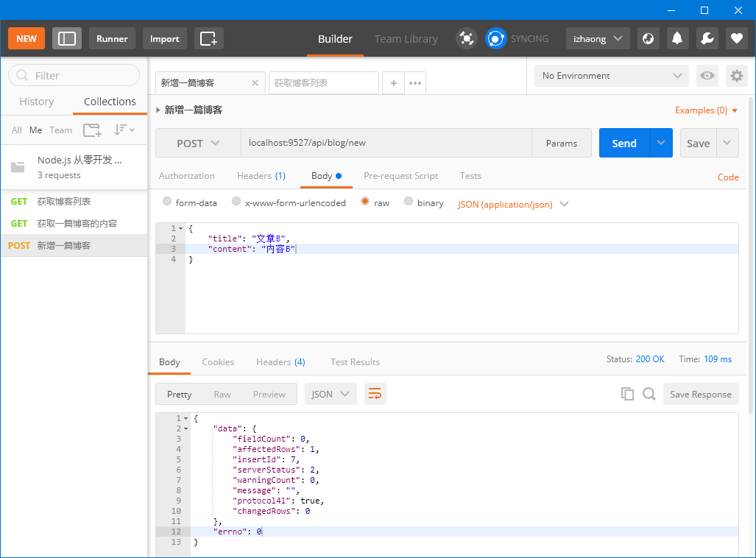Viewport: 756px width, 558px height.
Task: Open the request Headers (1) tab
Action: (261, 176)
